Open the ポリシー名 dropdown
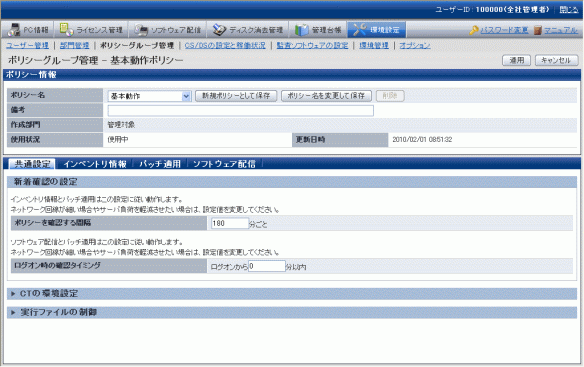Screen dimensions: 584x367 click(x=149, y=96)
